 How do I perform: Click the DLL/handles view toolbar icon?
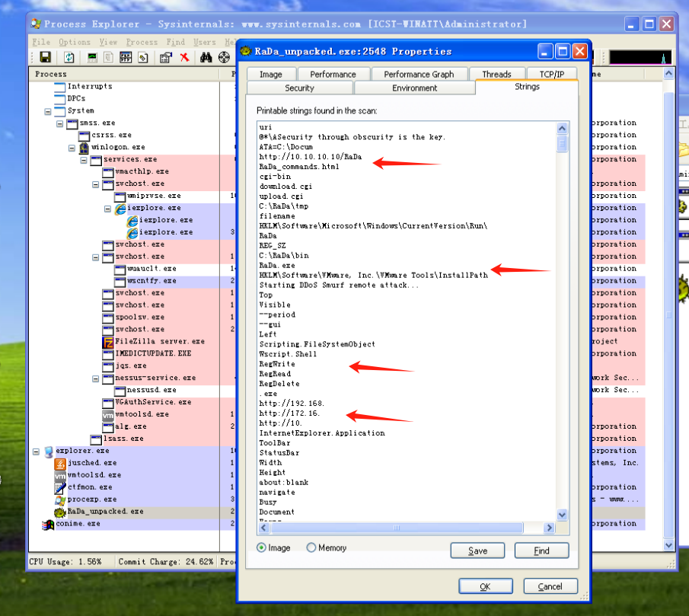[x=143, y=57]
